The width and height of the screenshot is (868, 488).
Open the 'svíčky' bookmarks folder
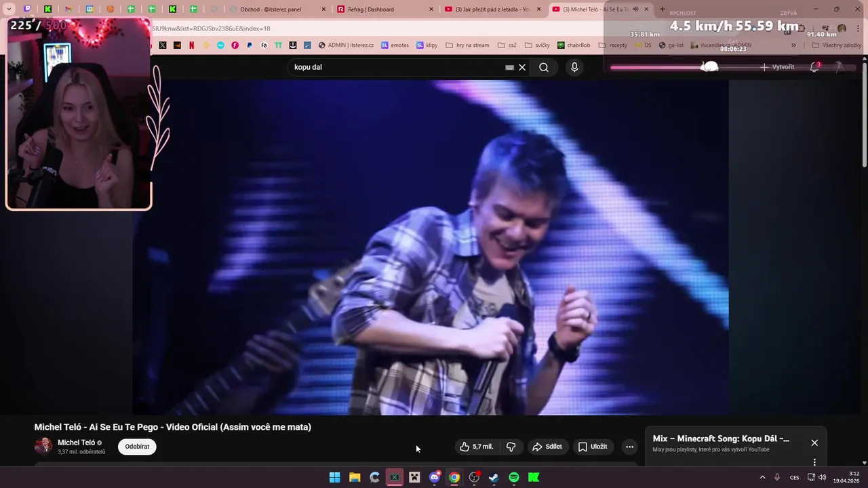[x=537, y=45]
